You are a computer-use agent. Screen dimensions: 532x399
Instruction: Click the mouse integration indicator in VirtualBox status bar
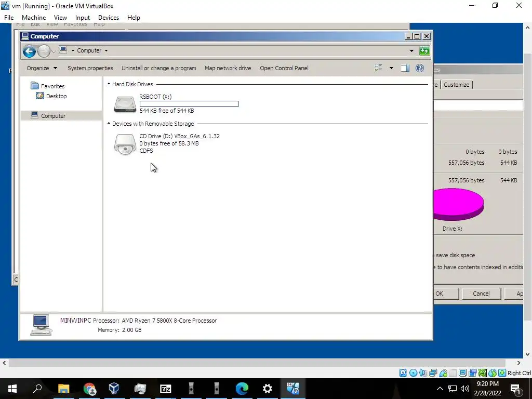click(493, 373)
